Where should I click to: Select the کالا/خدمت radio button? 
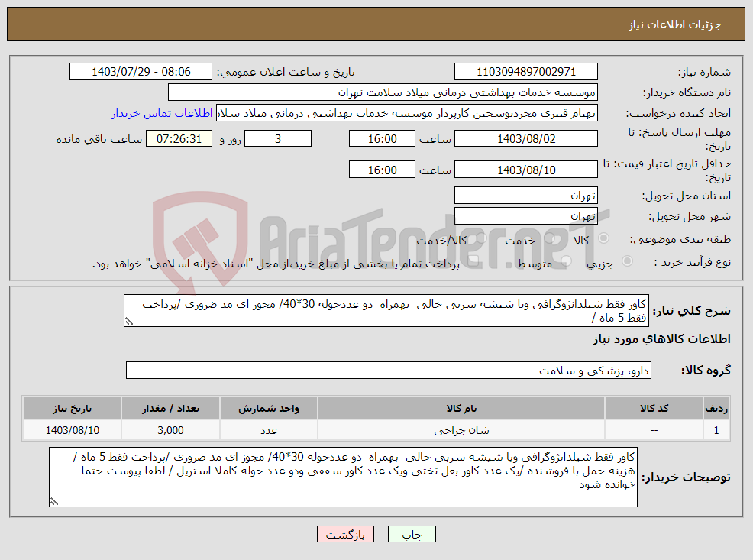[x=482, y=238]
